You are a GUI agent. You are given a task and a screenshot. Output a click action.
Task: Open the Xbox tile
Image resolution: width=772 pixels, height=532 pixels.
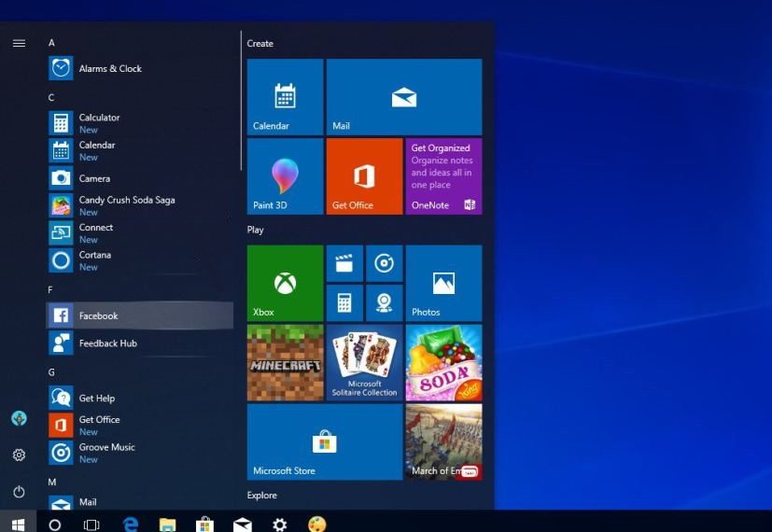click(285, 283)
